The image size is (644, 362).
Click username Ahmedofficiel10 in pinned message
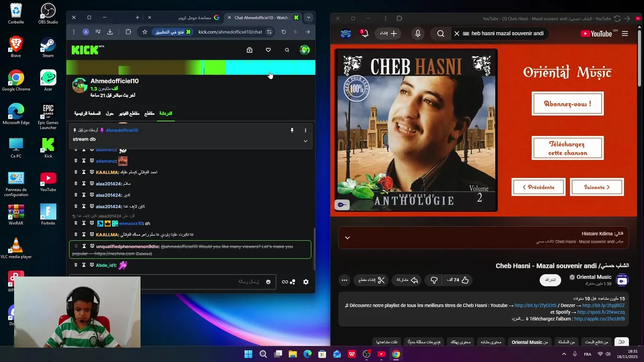tap(122, 130)
